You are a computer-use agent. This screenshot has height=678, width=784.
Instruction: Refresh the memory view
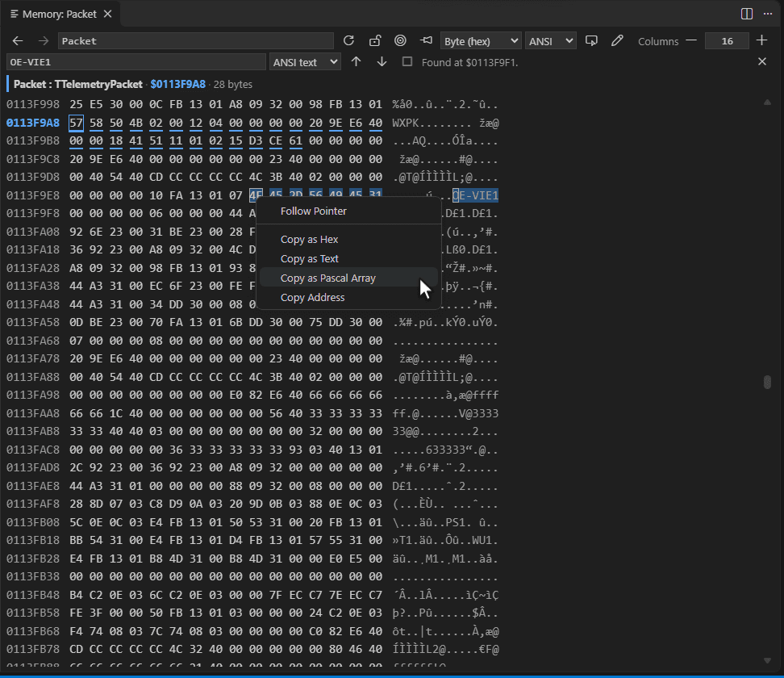348,41
